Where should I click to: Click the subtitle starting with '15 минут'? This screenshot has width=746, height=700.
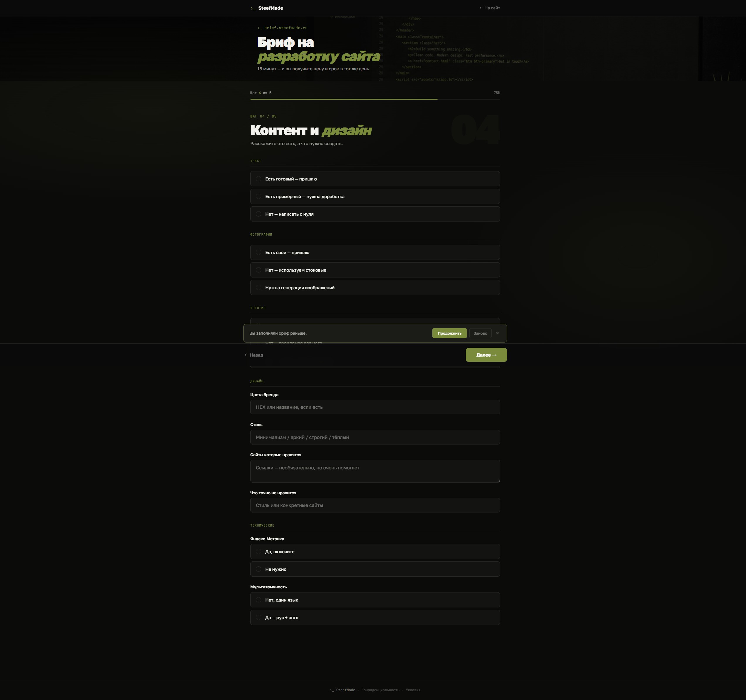[313, 69]
